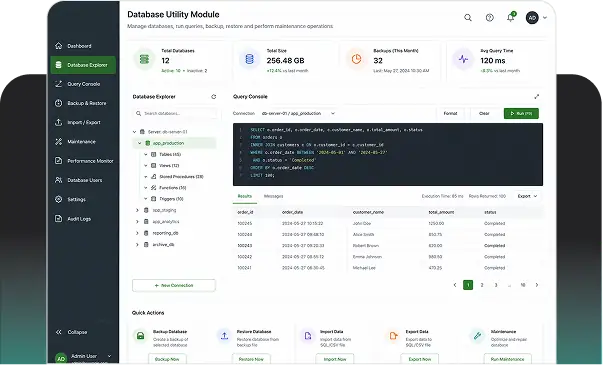The width and height of the screenshot is (603, 365).
Task: Click the order_id column header
Action: (x=245, y=212)
